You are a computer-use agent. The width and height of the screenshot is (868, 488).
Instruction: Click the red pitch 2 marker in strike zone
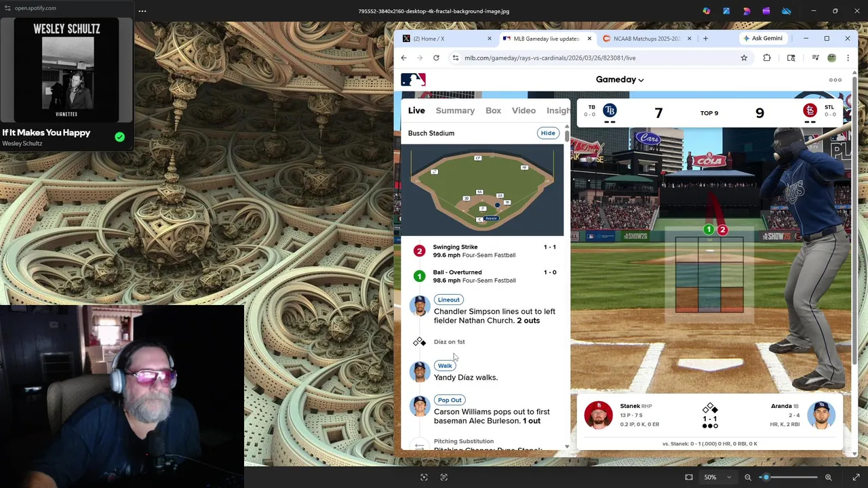[722, 230]
